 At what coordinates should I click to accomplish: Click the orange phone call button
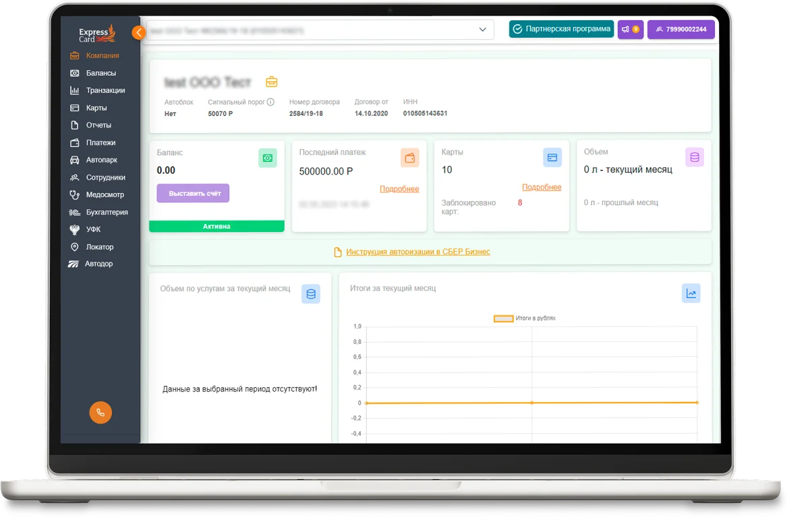tap(100, 412)
